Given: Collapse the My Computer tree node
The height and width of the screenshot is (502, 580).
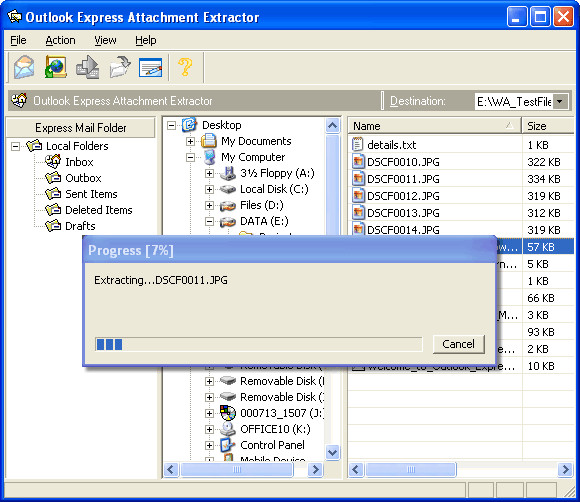Looking at the screenshot, I should pos(190,157).
